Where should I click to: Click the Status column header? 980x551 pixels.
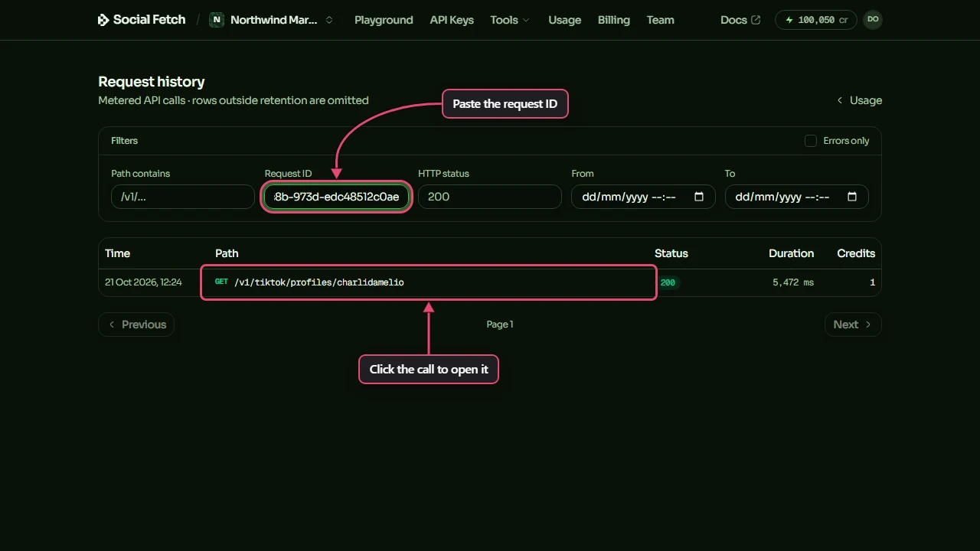(671, 253)
